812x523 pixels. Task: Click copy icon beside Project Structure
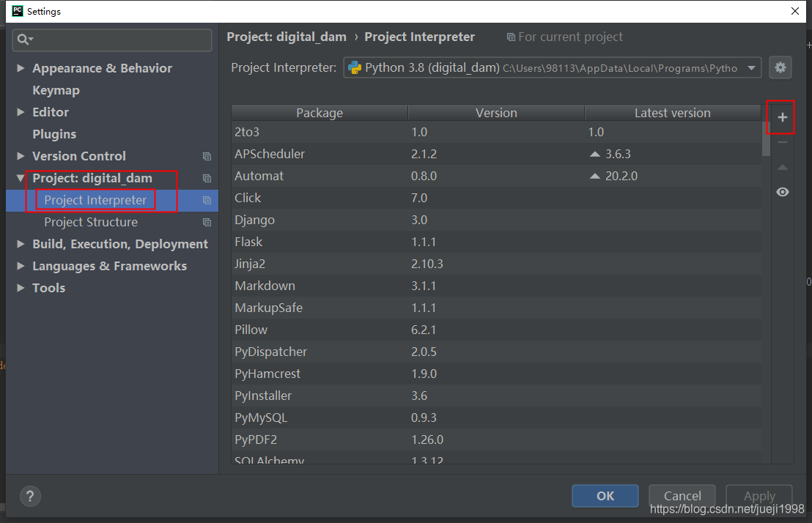(x=207, y=223)
